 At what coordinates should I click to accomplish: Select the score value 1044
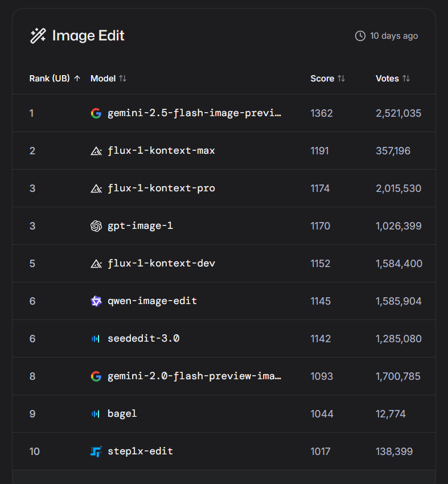pos(322,414)
